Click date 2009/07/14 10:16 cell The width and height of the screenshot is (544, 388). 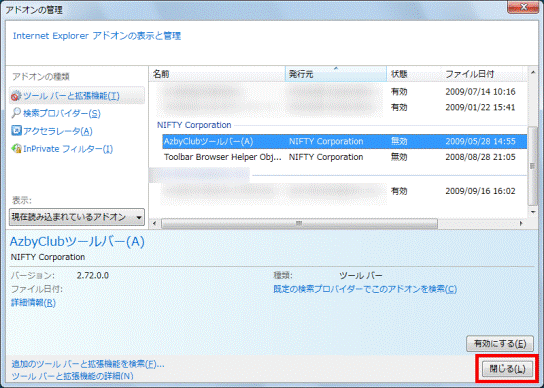coord(481,92)
